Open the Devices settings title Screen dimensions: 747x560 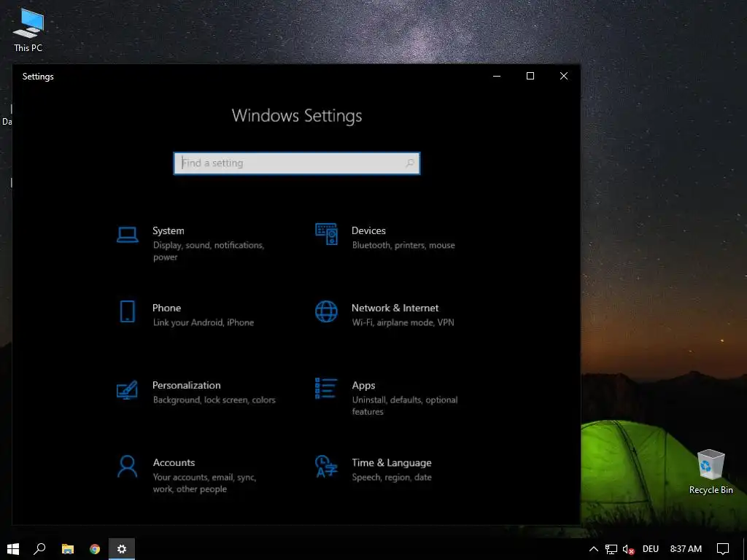368,230
